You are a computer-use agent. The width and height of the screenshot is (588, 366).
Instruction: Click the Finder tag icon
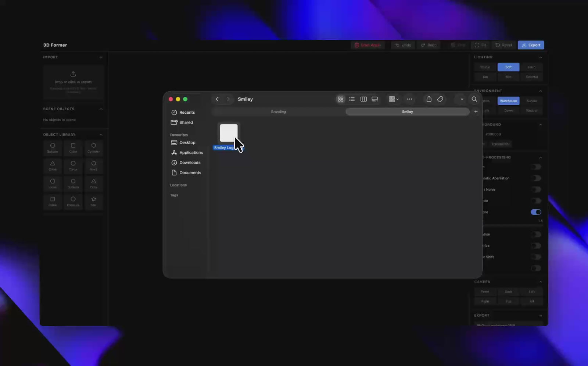[x=440, y=99]
